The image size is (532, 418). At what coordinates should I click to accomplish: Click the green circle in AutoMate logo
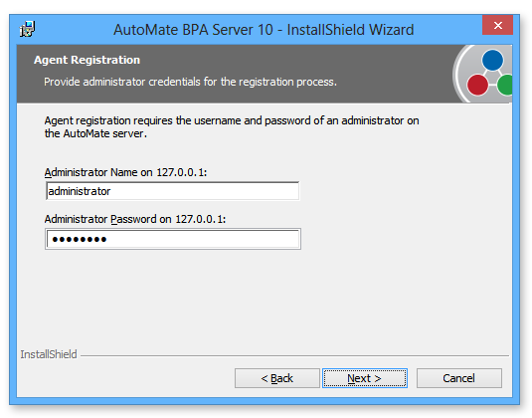pos(505,85)
